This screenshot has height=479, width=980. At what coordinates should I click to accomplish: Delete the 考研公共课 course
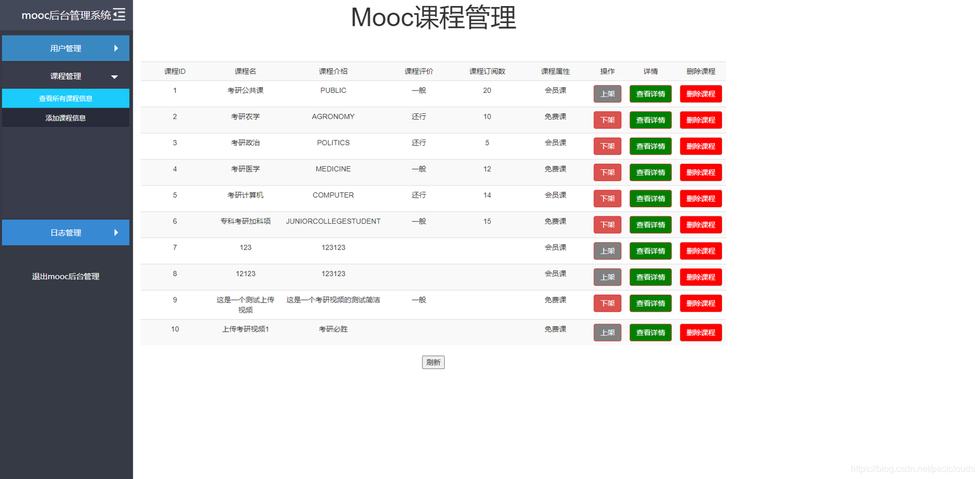701,94
